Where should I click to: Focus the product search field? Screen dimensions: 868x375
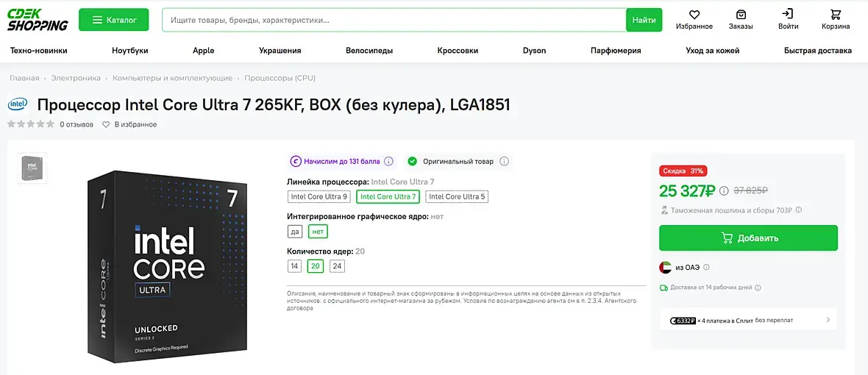tap(394, 20)
